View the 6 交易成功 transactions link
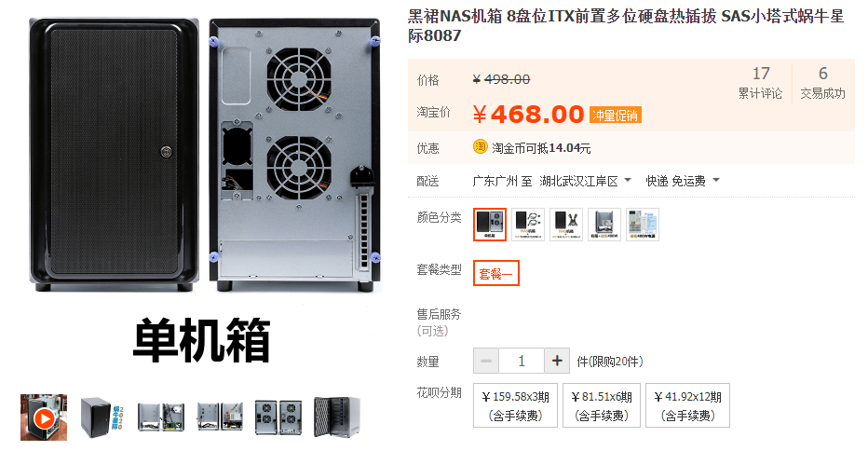Image resolution: width=868 pixels, height=451 pixels. (x=822, y=83)
